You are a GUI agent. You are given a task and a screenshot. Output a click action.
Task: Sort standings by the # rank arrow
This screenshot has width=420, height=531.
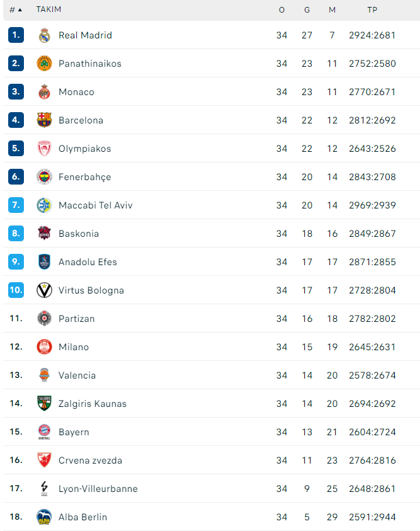(x=16, y=10)
